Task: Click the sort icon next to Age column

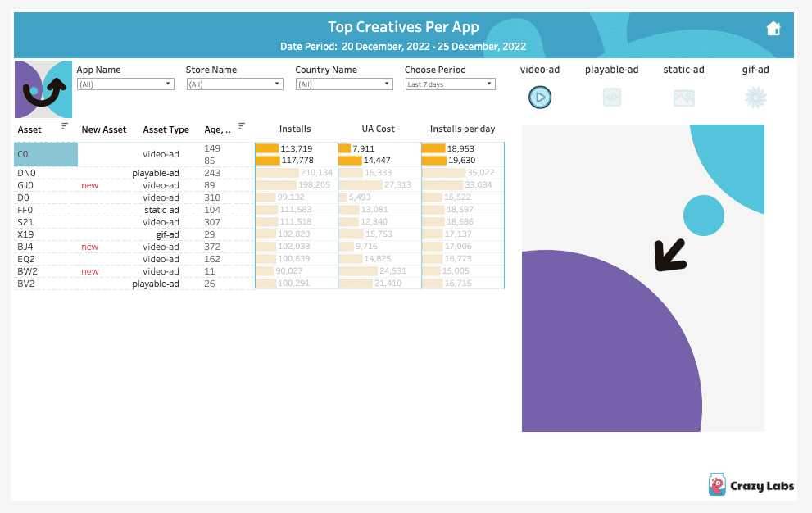Action: [242, 126]
